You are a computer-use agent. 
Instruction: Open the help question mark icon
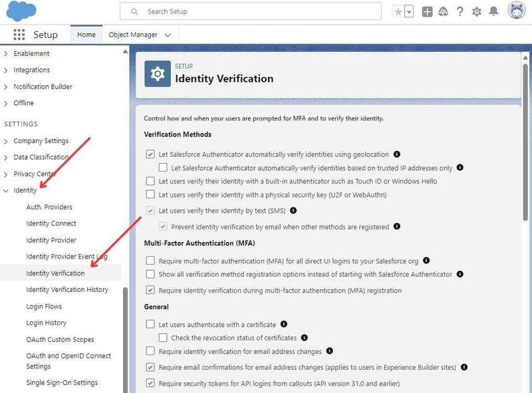pyautogui.click(x=460, y=12)
